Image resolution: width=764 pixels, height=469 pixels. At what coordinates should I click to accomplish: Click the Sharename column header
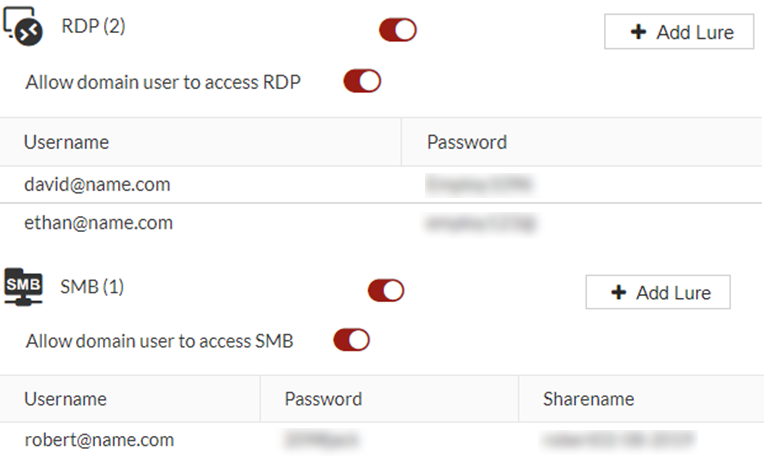(x=588, y=399)
